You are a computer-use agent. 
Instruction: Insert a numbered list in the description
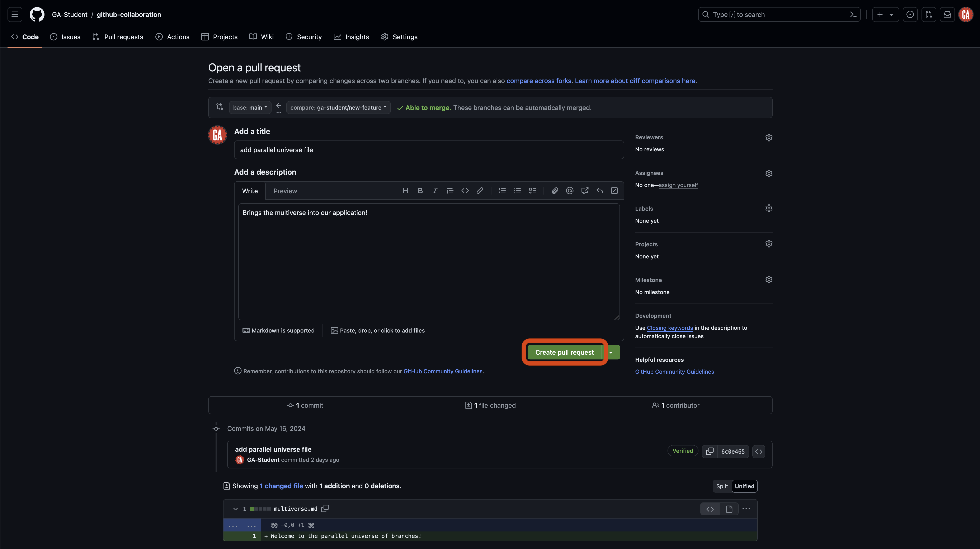click(x=502, y=190)
